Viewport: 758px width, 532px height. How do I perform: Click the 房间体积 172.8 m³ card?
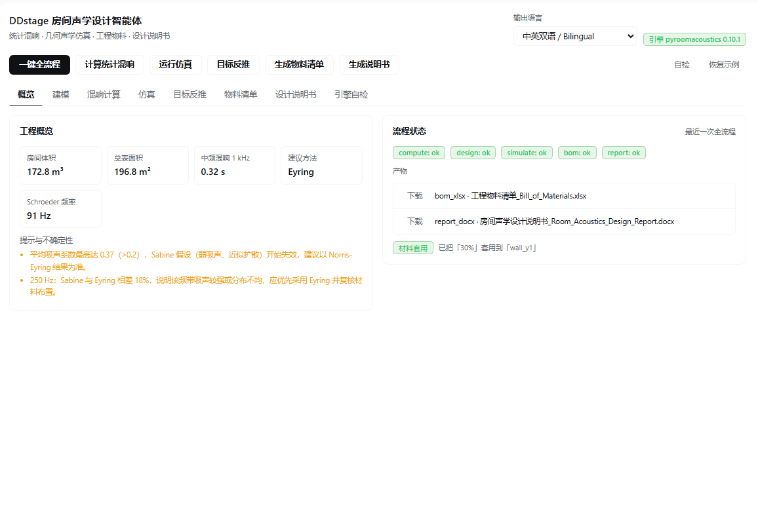61,165
